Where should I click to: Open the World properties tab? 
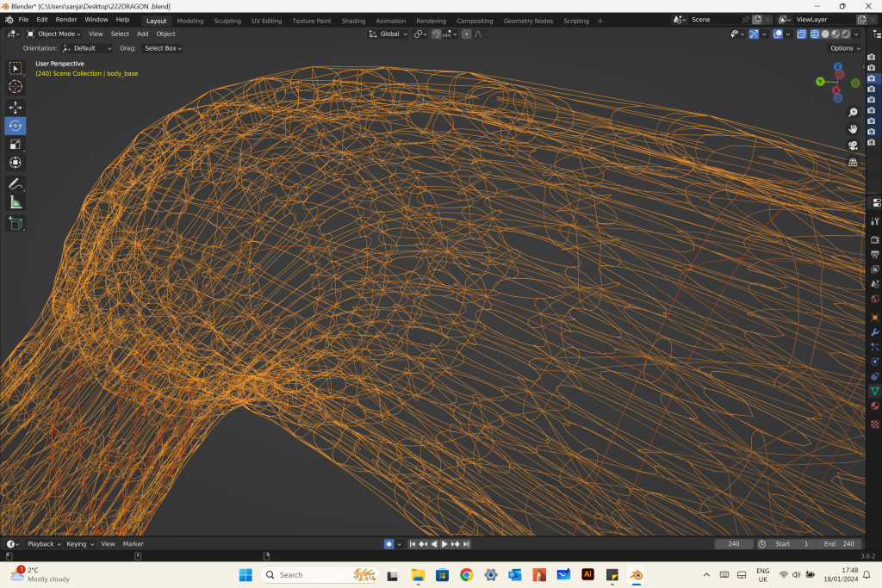[x=875, y=299]
